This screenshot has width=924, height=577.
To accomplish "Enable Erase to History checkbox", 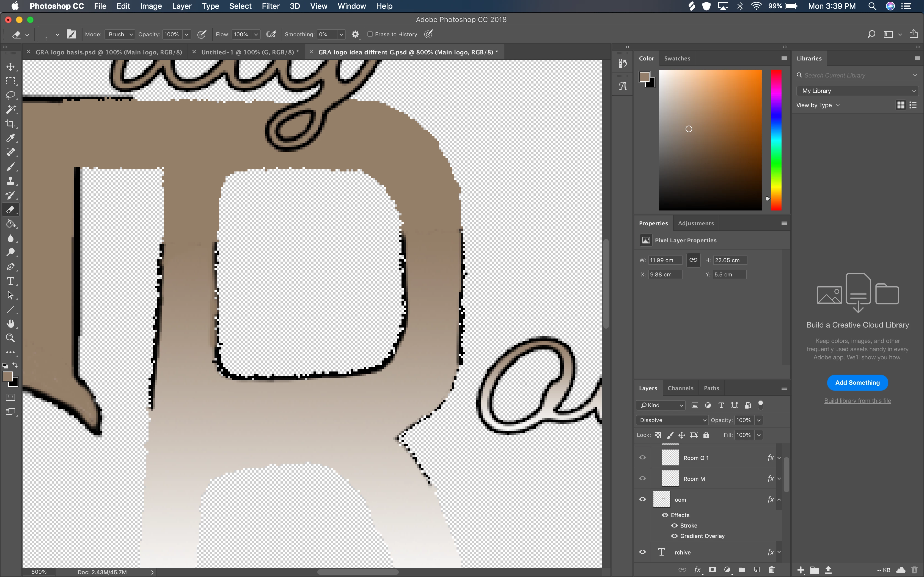I will [x=370, y=34].
